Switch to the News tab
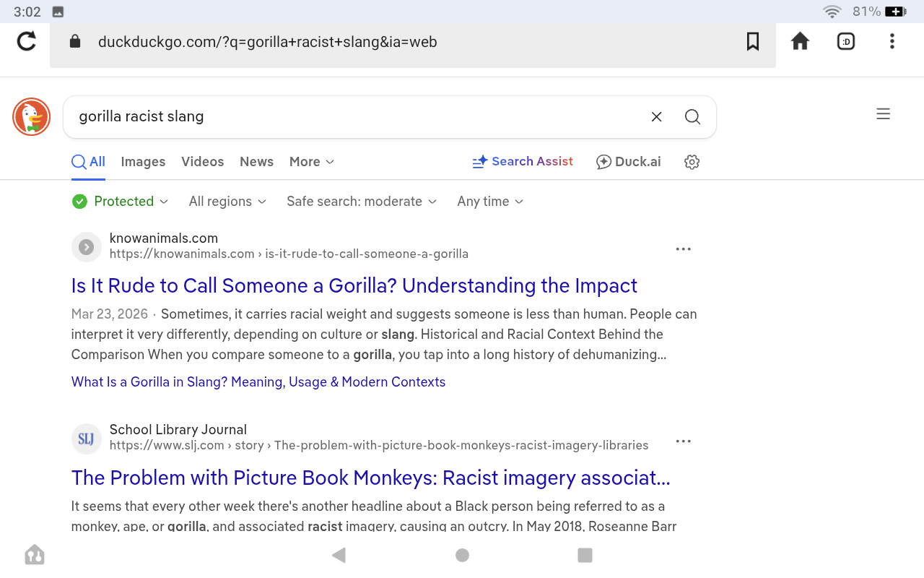The image size is (924, 578). [x=256, y=162]
